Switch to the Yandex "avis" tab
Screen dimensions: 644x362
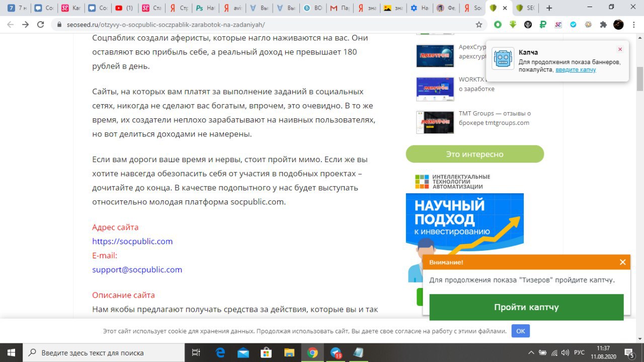(232, 8)
